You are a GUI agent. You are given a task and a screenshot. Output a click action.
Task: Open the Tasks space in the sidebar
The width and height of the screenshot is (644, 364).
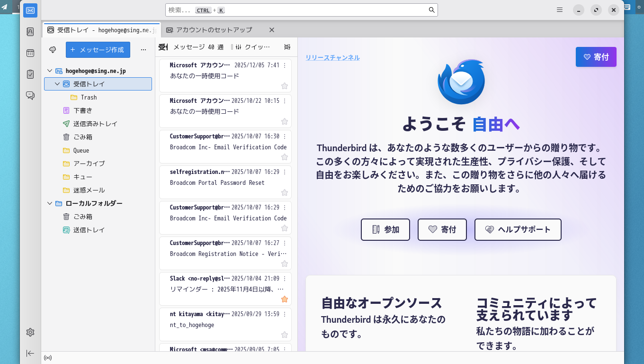tap(30, 74)
